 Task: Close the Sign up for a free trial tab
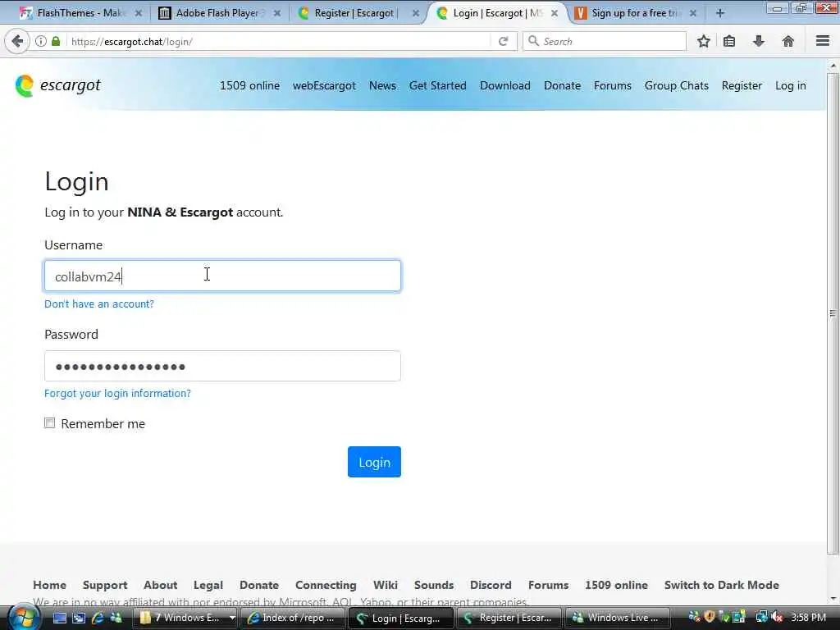pyautogui.click(x=692, y=13)
